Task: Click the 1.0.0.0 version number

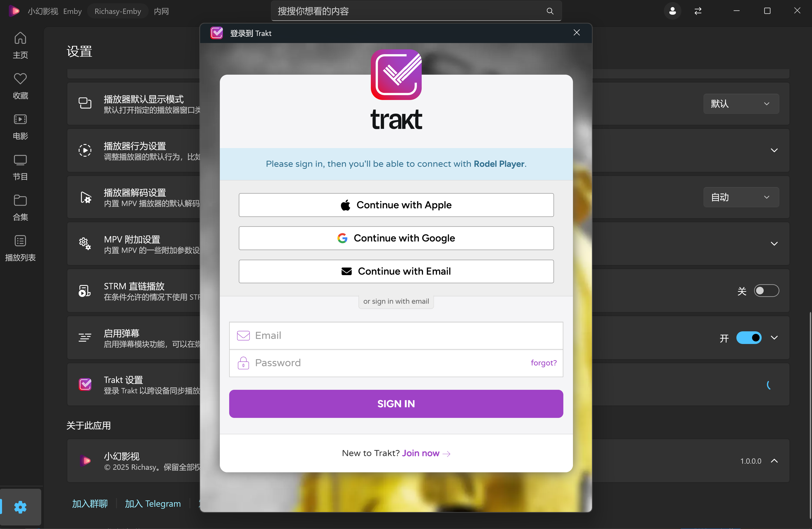Action: pos(751,461)
